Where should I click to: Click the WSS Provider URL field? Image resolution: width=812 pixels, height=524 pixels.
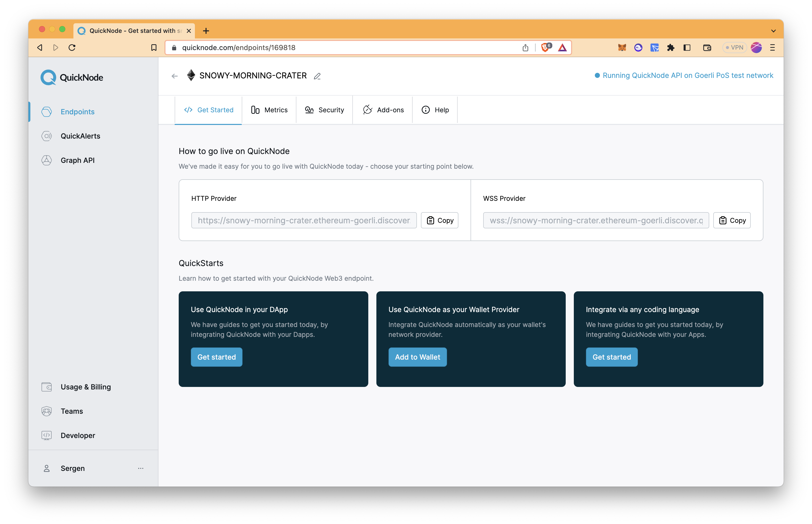[x=596, y=220]
